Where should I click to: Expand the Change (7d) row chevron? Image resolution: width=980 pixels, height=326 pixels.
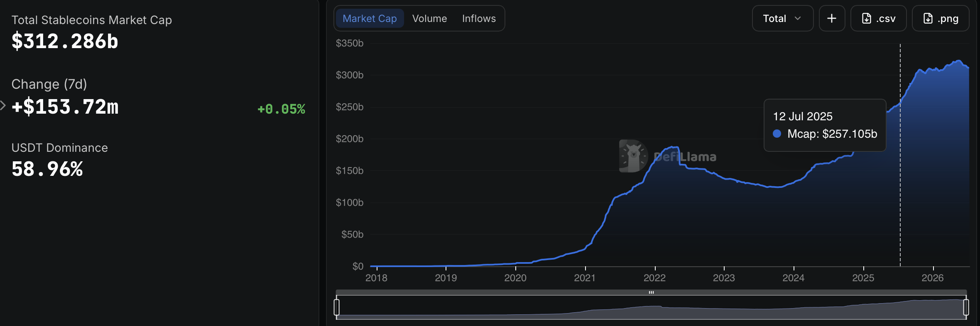tap(3, 105)
